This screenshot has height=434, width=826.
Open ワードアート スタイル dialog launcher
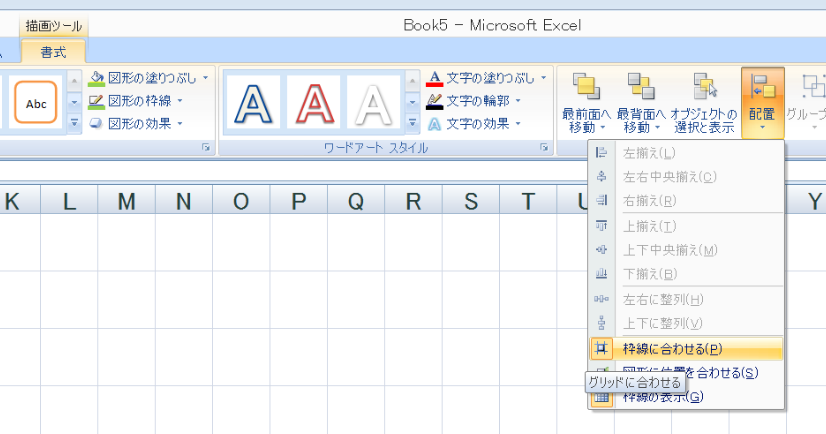click(544, 148)
